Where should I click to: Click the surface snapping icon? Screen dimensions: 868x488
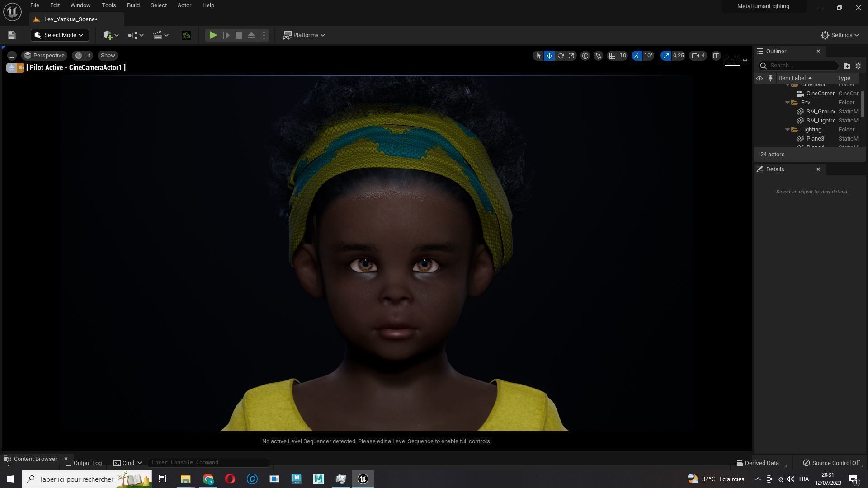pyautogui.click(x=598, y=56)
